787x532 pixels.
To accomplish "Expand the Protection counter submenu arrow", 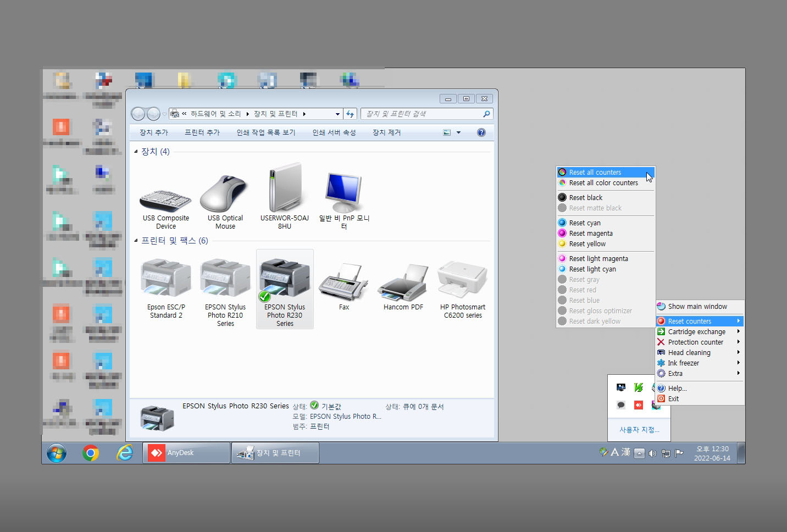I will (739, 342).
